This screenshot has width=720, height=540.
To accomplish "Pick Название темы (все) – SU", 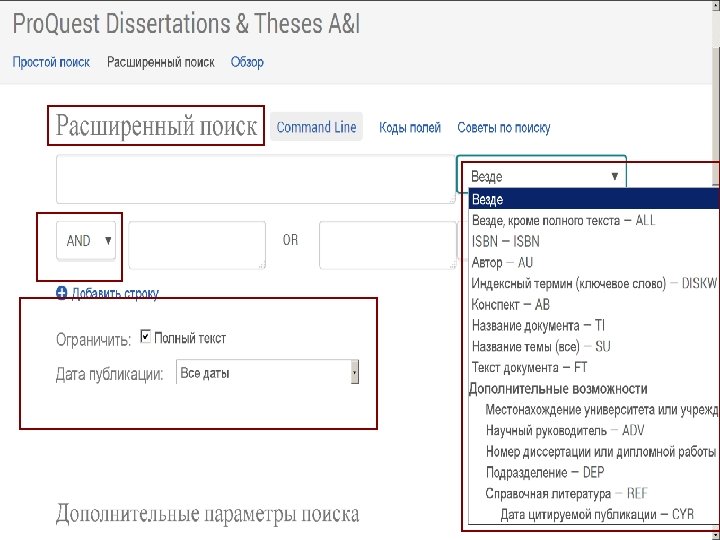I will click(x=594, y=346).
